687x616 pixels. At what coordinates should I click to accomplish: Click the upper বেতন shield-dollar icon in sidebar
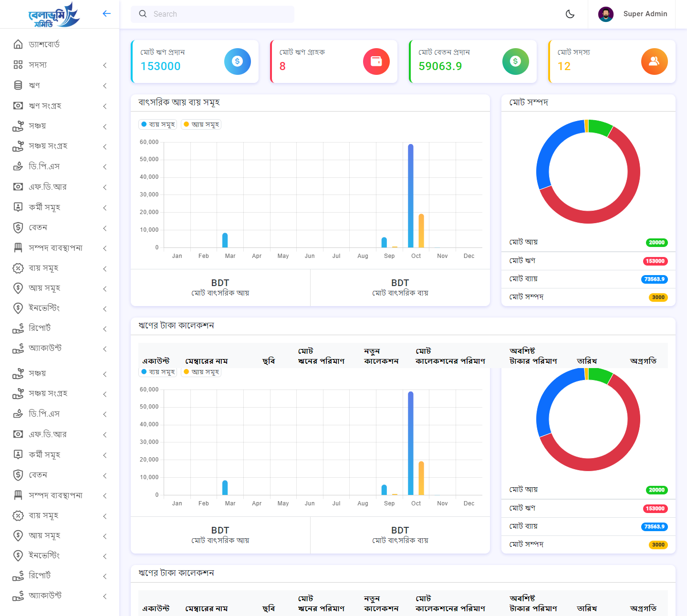(x=18, y=227)
